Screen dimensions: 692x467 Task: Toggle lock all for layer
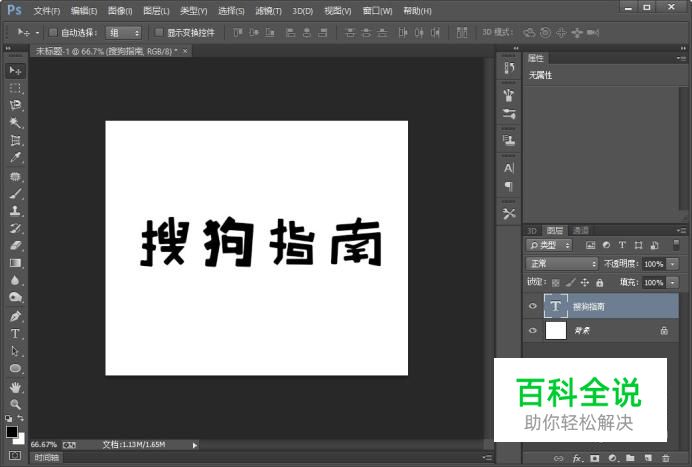point(599,282)
